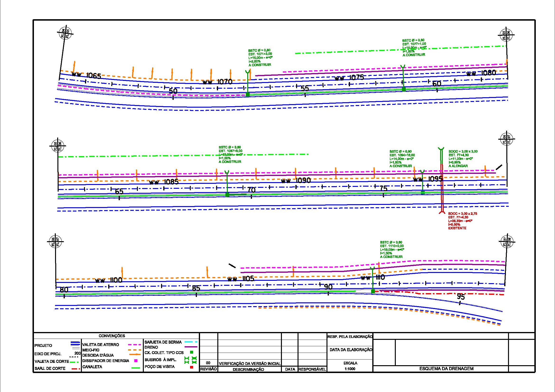Click the Valeta de Corte green dashed sample
This screenshot has height=392, width=555.
(x=74, y=362)
